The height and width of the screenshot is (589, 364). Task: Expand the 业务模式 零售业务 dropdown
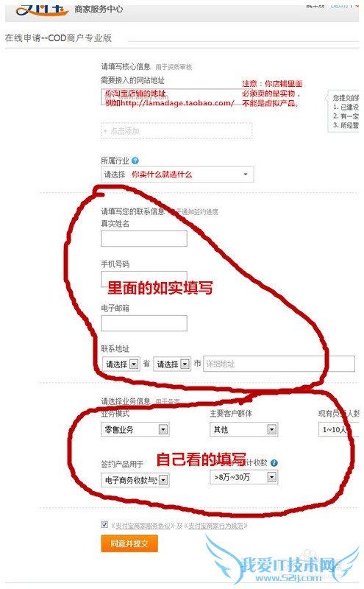(x=135, y=429)
